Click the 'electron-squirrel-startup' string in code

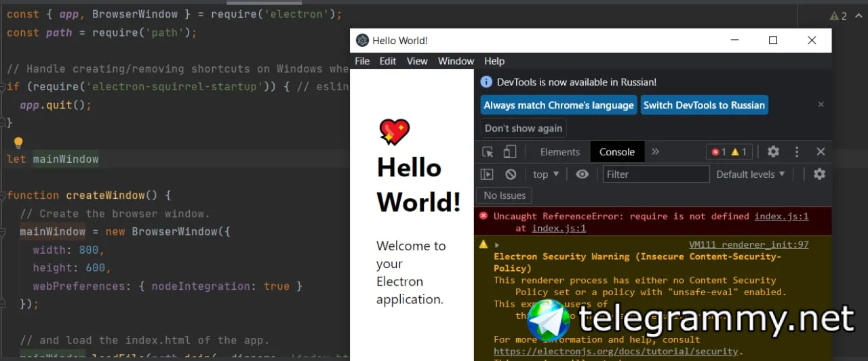(x=174, y=86)
